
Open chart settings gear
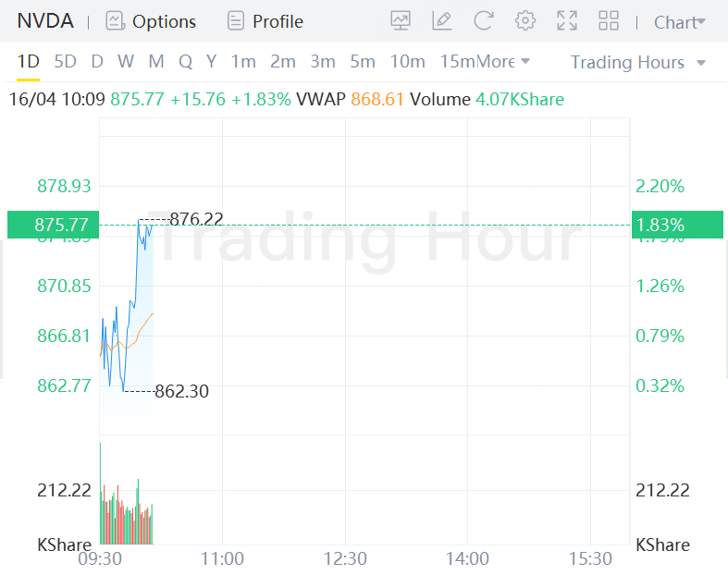click(x=525, y=21)
